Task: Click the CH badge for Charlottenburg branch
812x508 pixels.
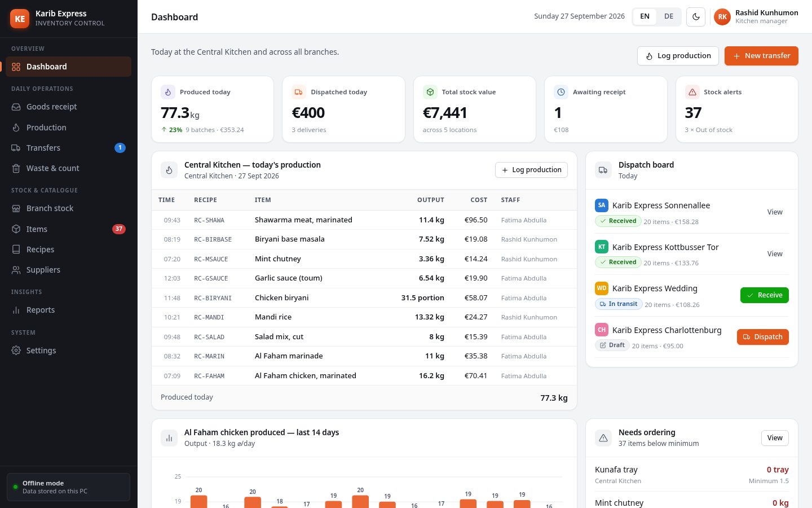Action: point(602,330)
